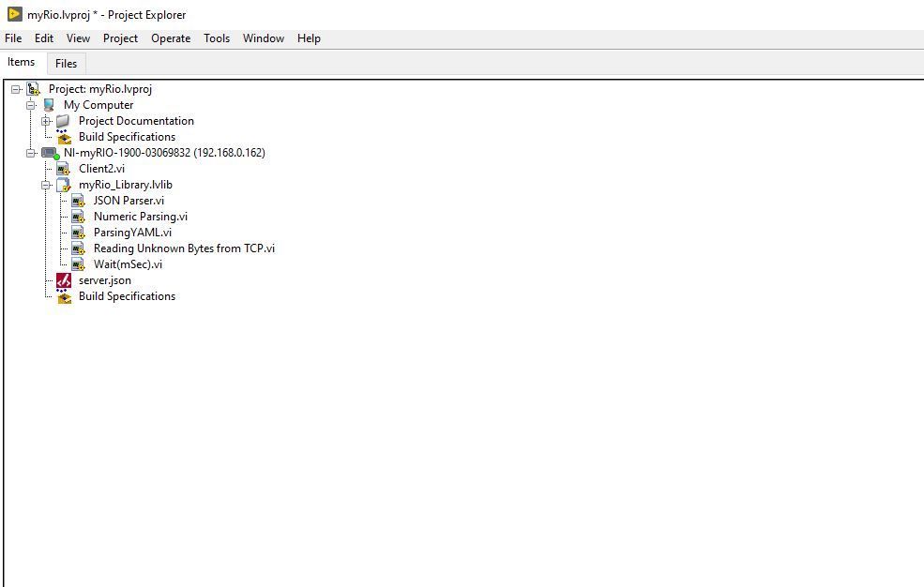Expand the Project Documentation folder
Image resolution: width=924 pixels, height=587 pixels.
pos(46,121)
